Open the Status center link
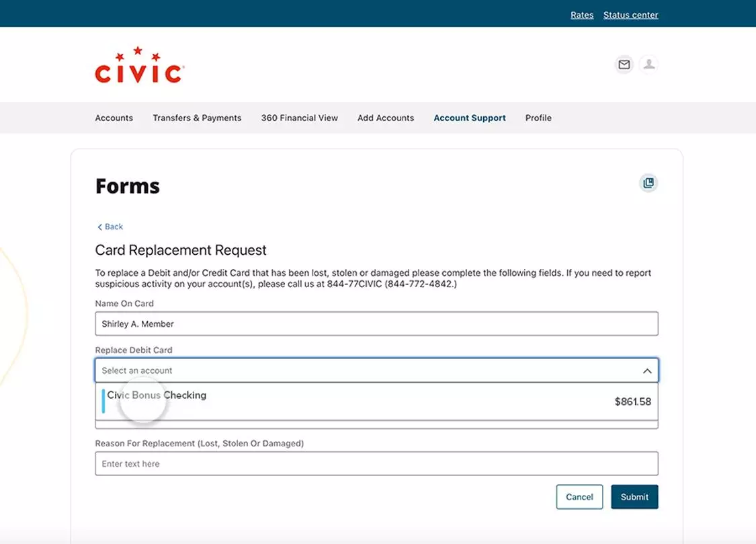This screenshot has height=544, width=756. 630,15
